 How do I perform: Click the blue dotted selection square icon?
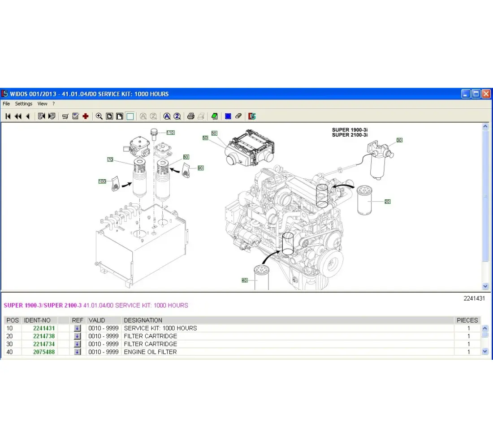click(x=228, y=116)
